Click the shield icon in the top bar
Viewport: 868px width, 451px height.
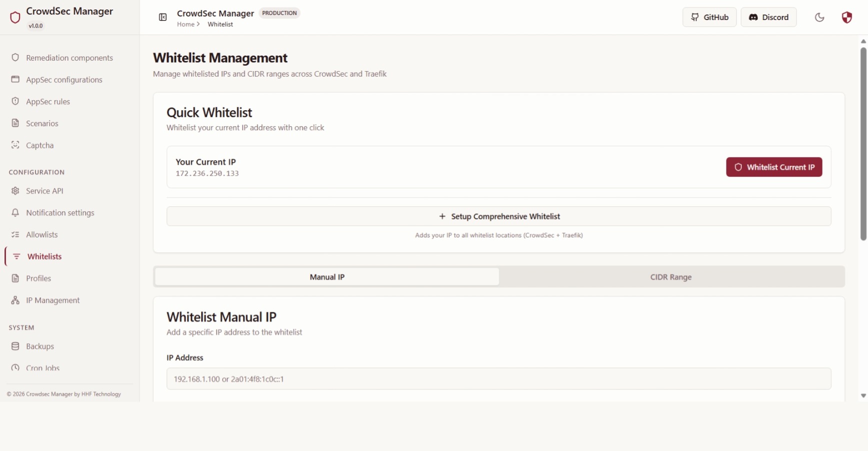pos(847,17)
